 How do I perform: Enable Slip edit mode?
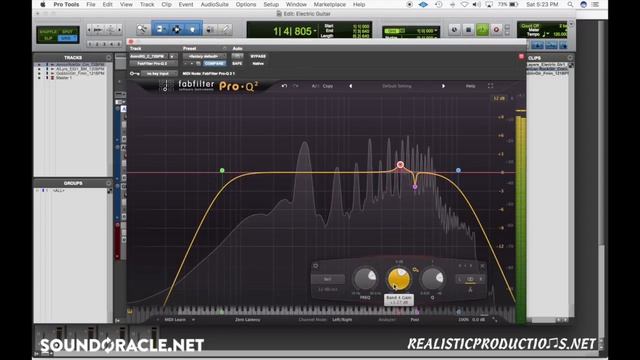[x=49, y=38]
